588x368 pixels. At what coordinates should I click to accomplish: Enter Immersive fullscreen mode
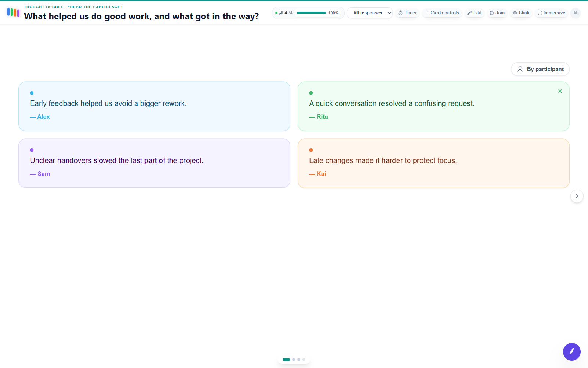point(551,13)
